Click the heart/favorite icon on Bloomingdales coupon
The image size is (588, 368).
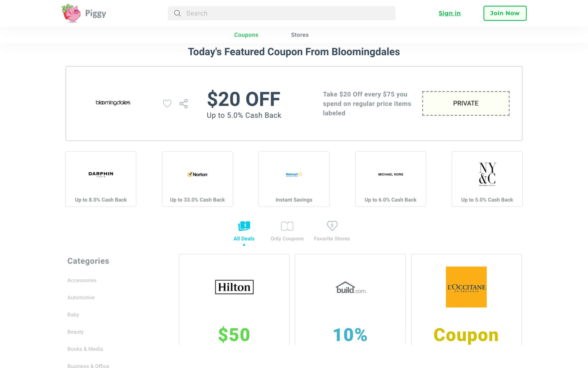[167, 103]
